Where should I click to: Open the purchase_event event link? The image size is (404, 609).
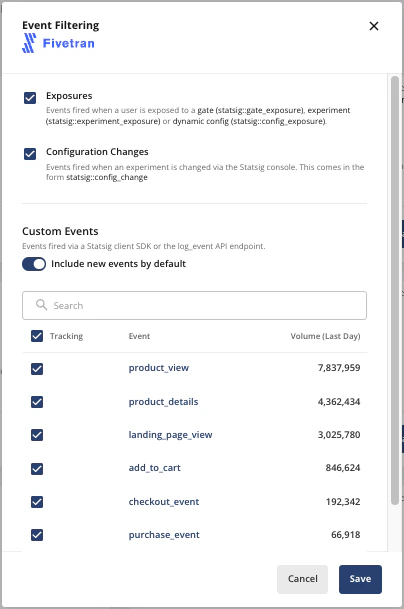pos(164,535)
